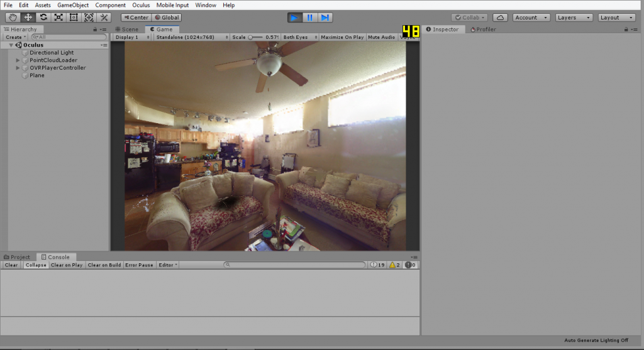
Task: Select the Rect Transform tool
Action: [x=74, y=17]
